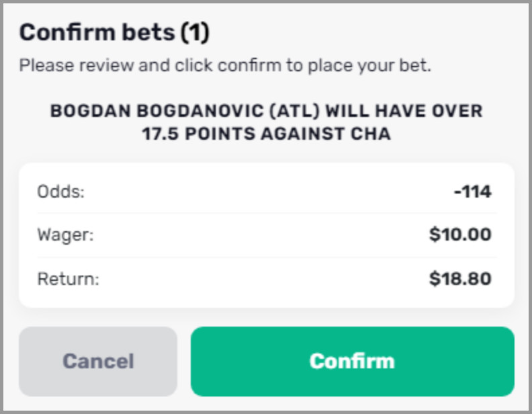The image size is (532, 414).
Task: Select the $18.80 return amount
Action: 460,279
